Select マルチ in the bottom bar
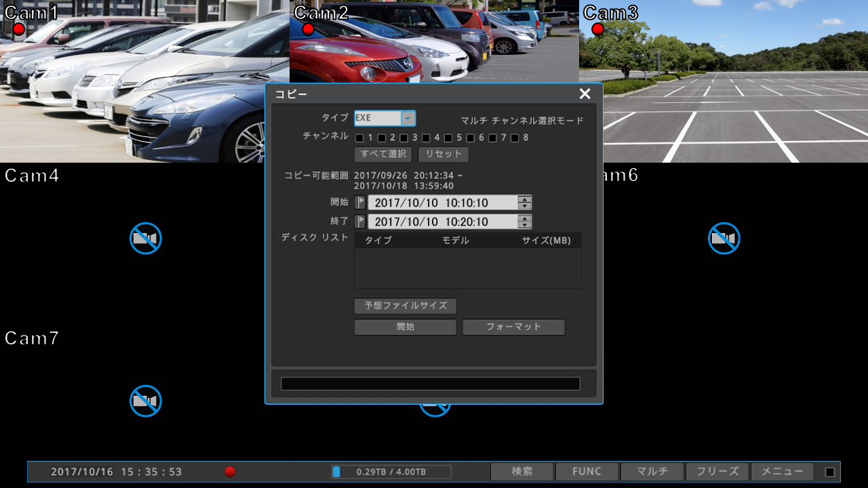Image resolution: width=868 pixels, height=488 pixels. point(652,472)
